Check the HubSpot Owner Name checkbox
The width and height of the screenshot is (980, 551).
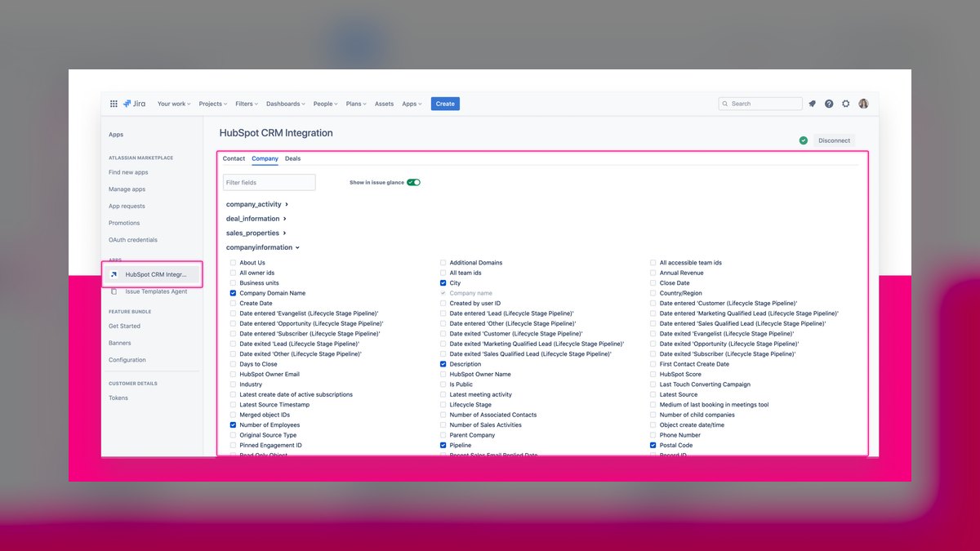tap(443, 375)
